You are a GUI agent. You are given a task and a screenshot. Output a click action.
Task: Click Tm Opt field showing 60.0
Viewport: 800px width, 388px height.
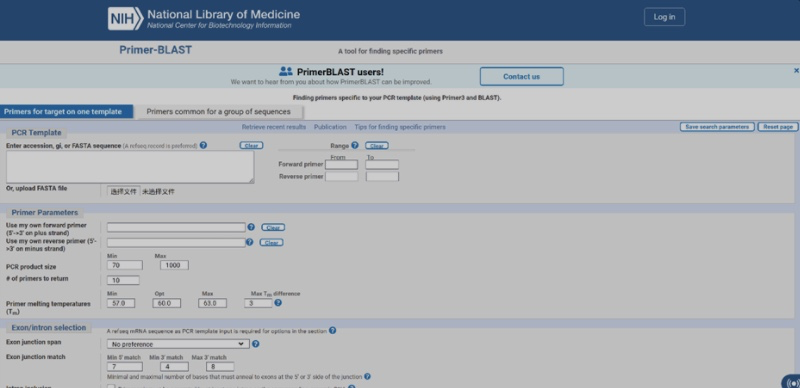[166, 303]
